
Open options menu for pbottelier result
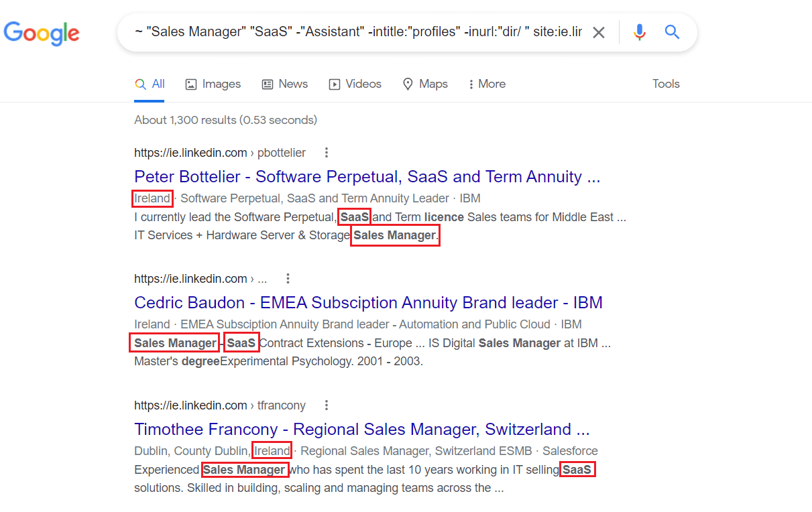click(327, 153)
